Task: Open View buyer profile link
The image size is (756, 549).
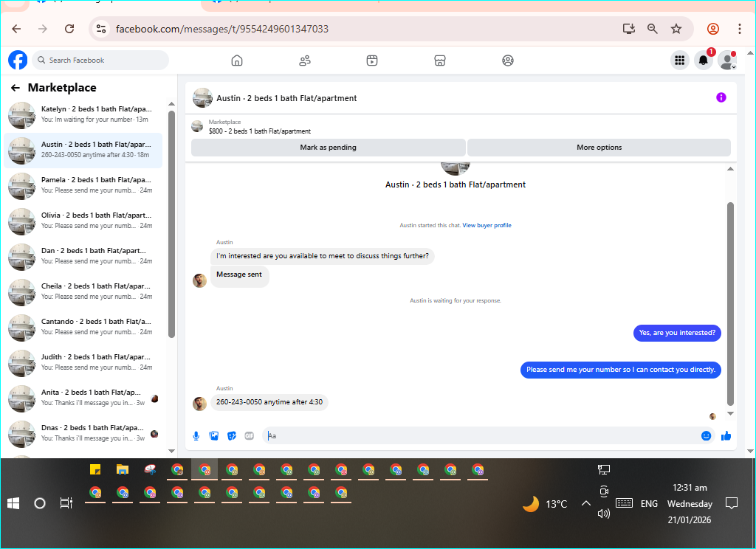Action: click(487, 225)
